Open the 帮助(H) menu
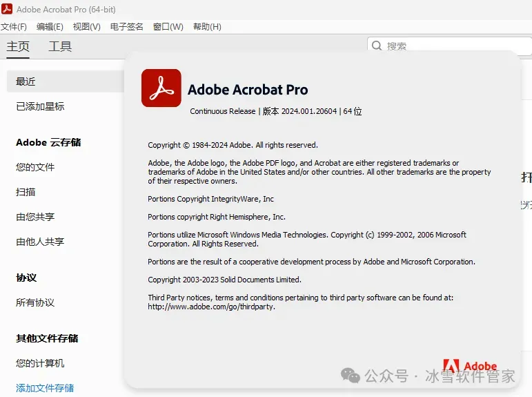The image size is (532, 397). click(207, 27)
